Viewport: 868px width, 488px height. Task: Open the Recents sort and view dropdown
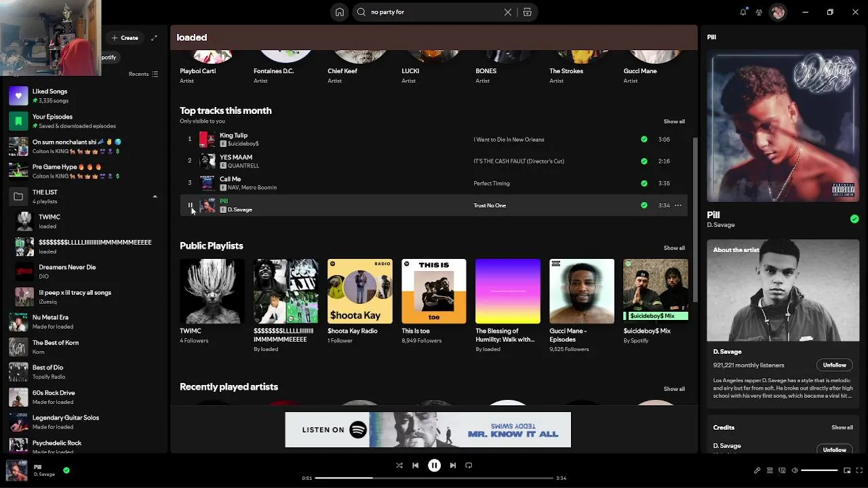[143, 74]
